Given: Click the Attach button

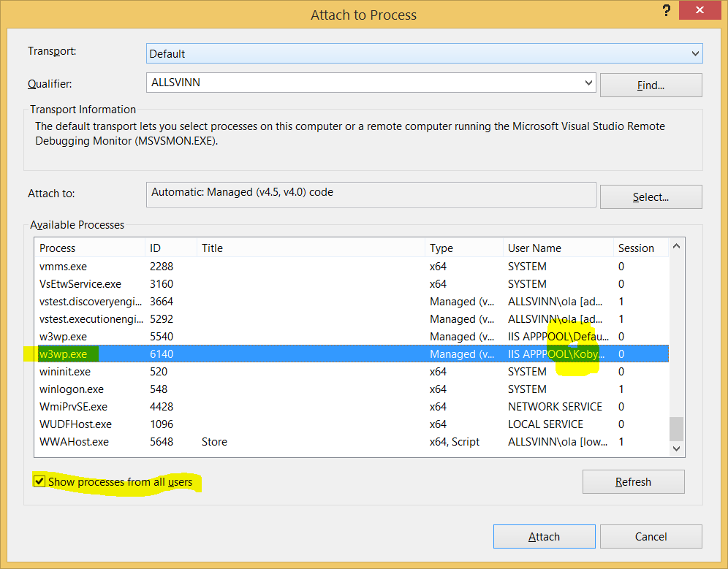Looking at the screenshot, I should pos(544,537).
